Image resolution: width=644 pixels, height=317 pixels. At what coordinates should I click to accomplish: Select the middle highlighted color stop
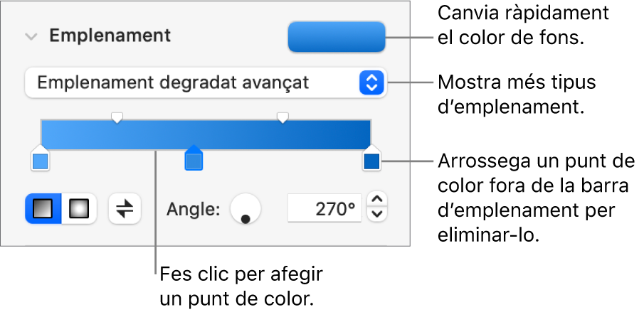(193, 161)
